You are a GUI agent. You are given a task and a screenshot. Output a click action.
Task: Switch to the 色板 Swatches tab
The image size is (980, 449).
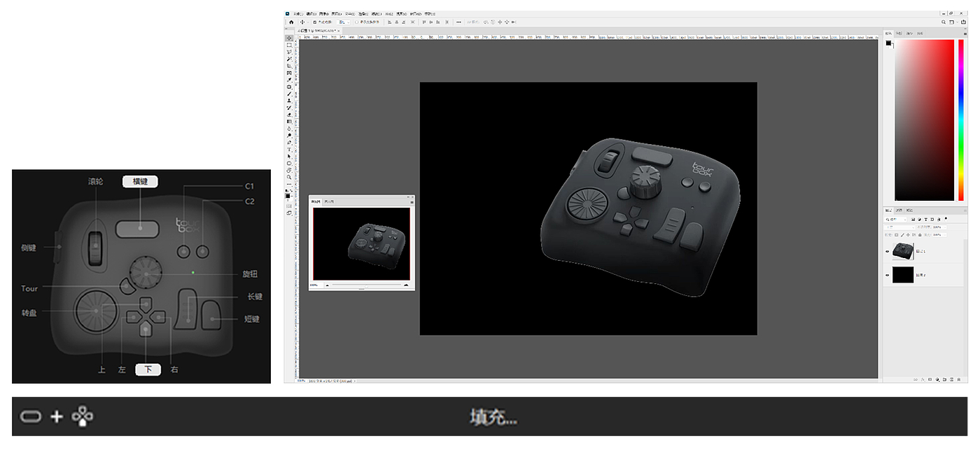899,33
